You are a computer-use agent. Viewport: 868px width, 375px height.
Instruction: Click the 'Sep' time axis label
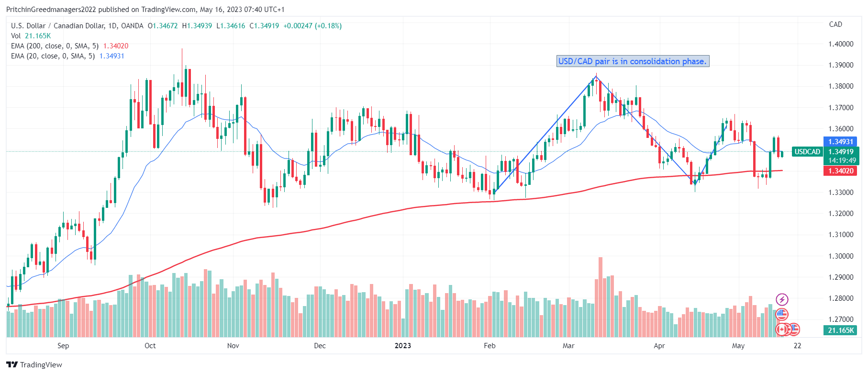click(63, 346)
